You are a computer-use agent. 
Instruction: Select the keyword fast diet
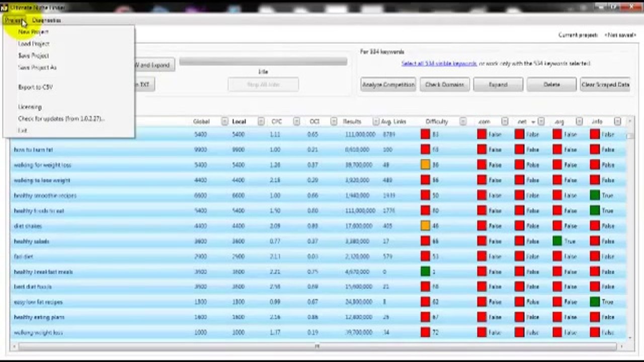[23, 256]
